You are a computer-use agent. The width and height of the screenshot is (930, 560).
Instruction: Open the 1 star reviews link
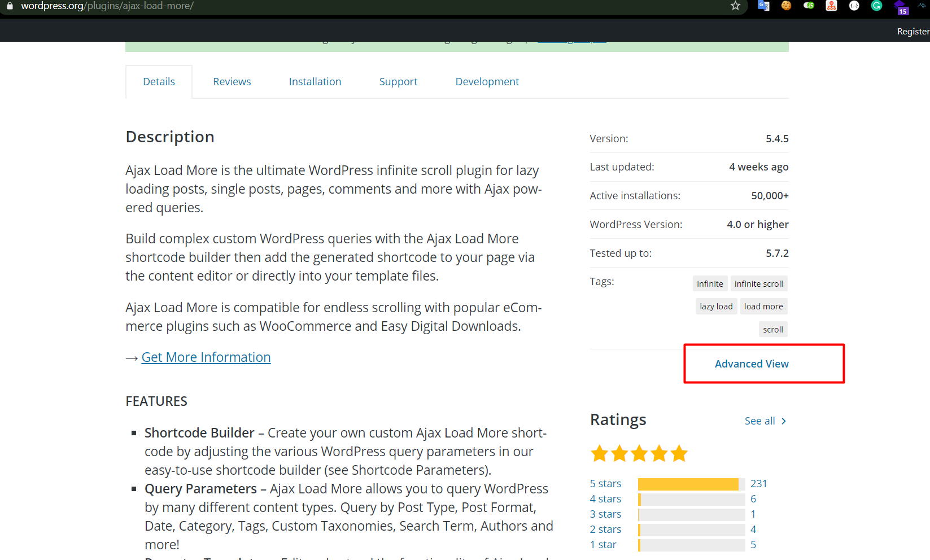point(603,545)
